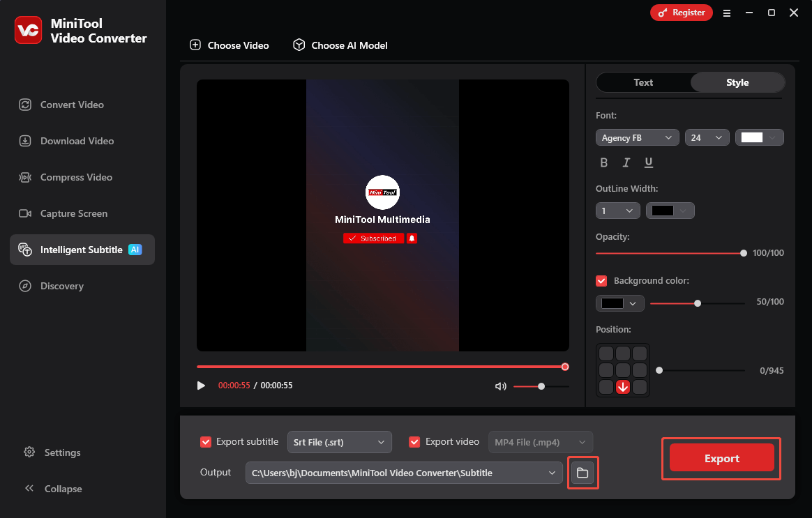Expand the Agency FB font dropdown
This screenshot has height=518, width=812.
(637, 138)
